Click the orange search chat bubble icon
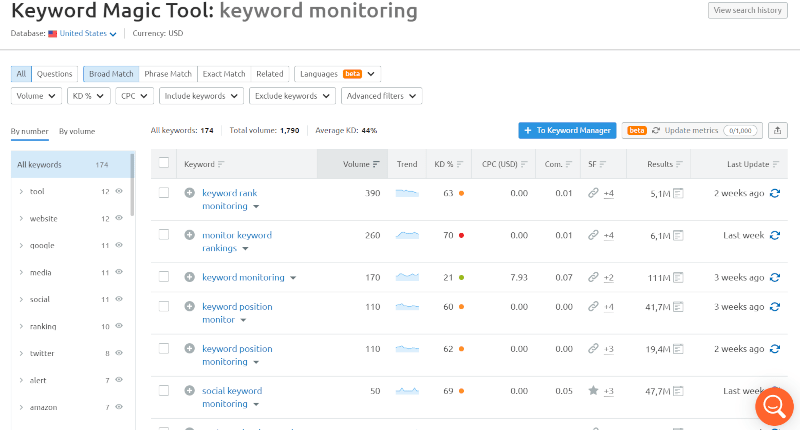The height and width of the screenshot is (430, 800). coord(773,406)
